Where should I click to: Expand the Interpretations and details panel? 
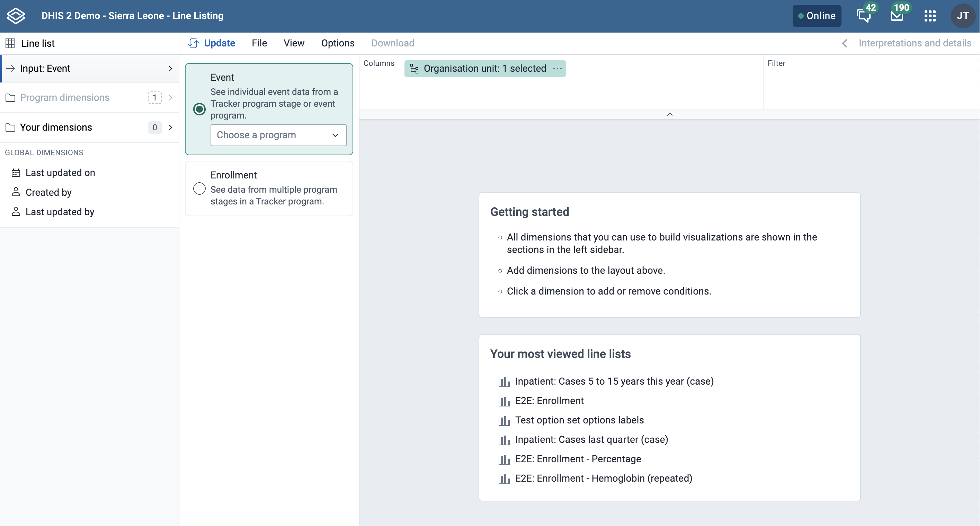[x=907, y=43]
